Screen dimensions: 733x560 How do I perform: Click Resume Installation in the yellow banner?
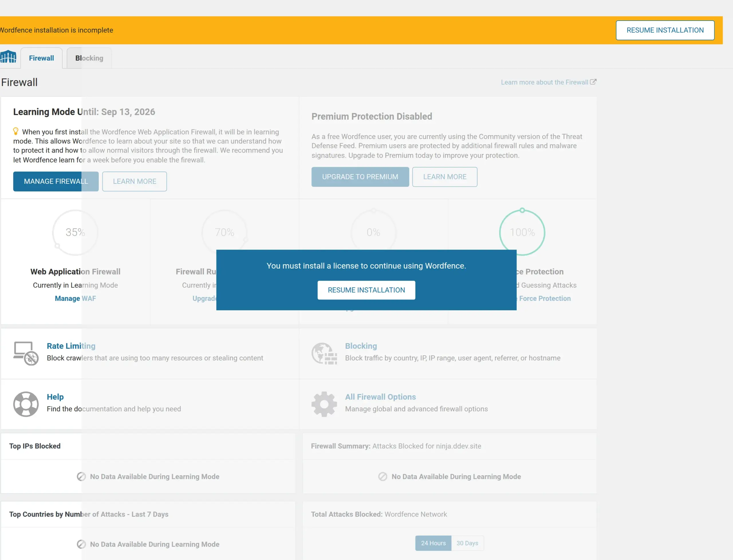[665, 30]
